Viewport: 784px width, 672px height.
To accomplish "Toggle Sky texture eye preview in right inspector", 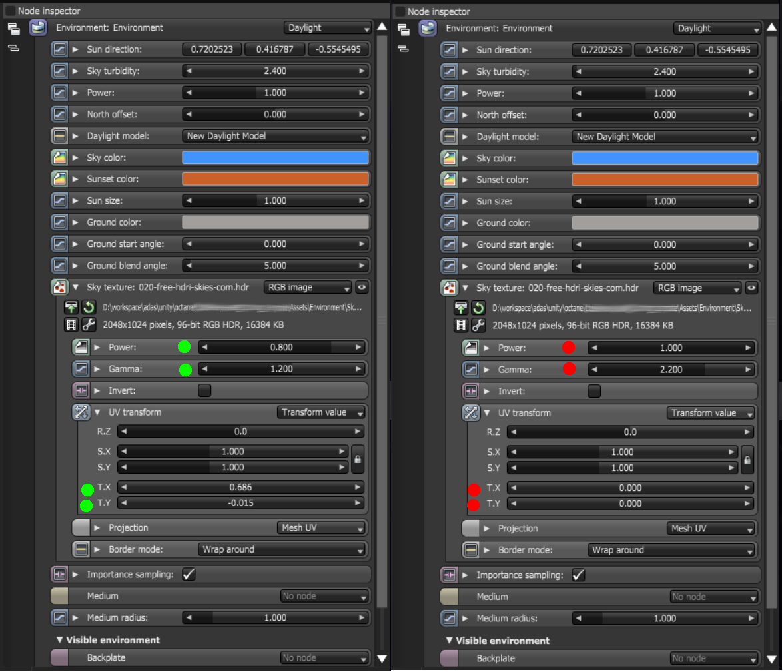I will [x=751, y=288].
